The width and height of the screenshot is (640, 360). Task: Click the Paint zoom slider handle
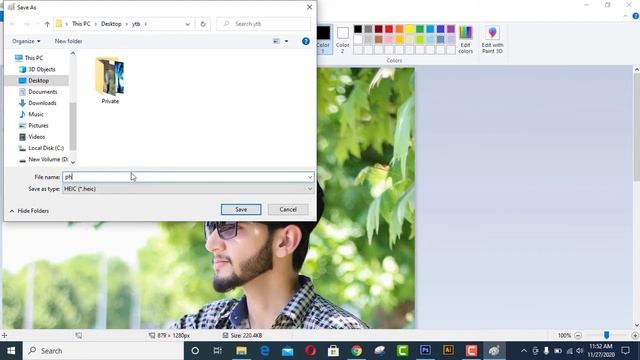click(607, 335)
